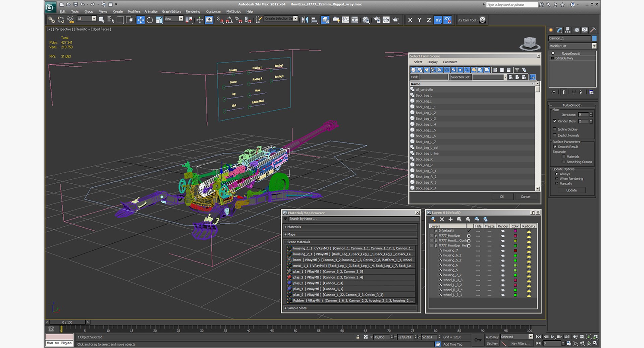644x348 pixels.
Task: Enable the Explicit Normals checkbox
Action: coord(554,135)
